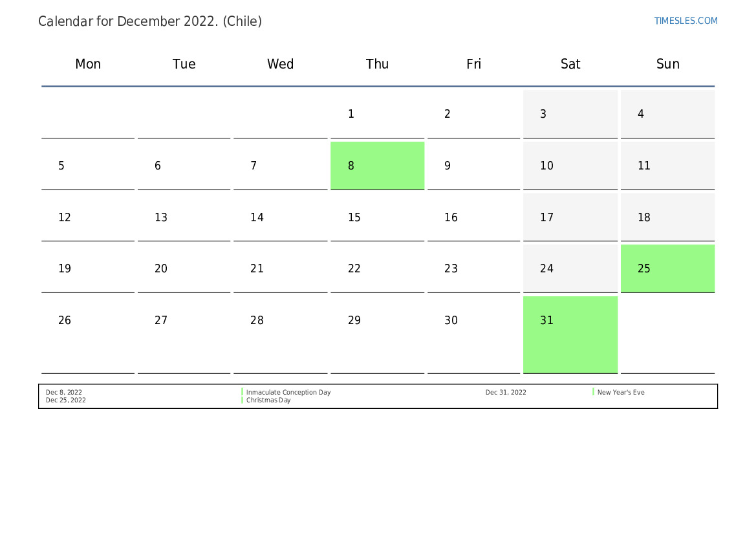Viewport: 756px width, 535px height.
Task: Click date 15 in the calendar
Action: (377, 217)
